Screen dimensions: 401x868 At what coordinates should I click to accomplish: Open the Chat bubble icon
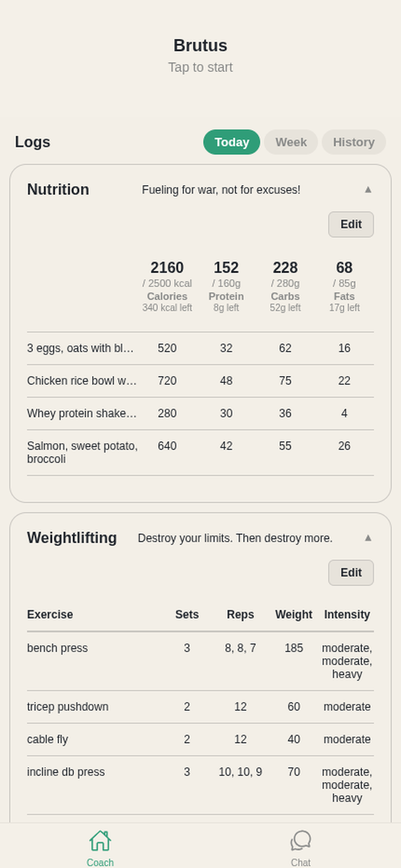(301, 840)
